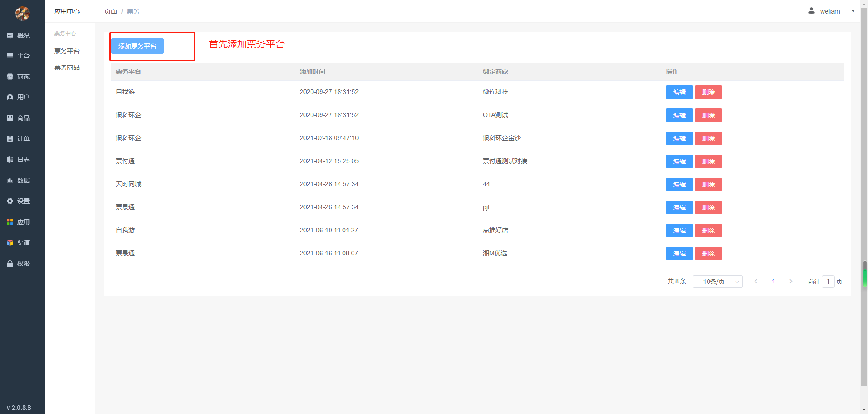
Task: Click the colorful 应用 apps grid icon
Action: click(10, 222)
